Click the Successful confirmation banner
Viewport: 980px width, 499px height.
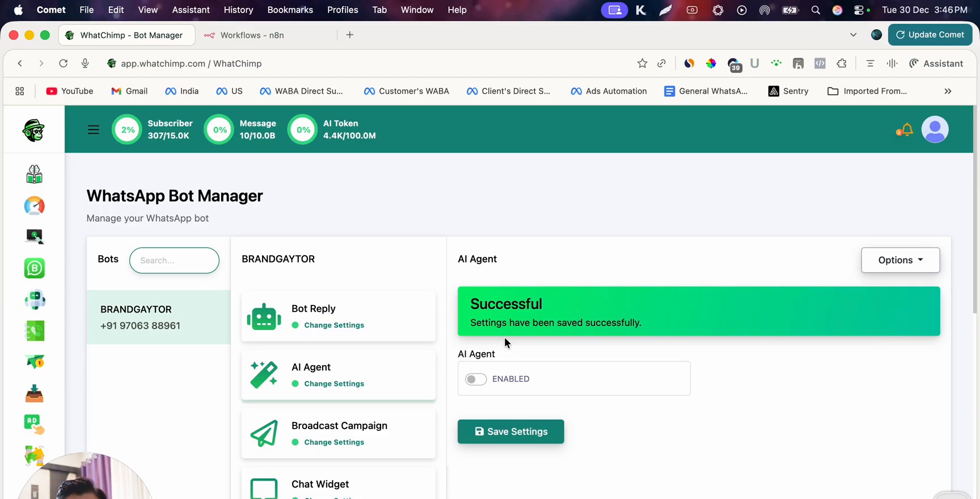click(x=699, y=311)
